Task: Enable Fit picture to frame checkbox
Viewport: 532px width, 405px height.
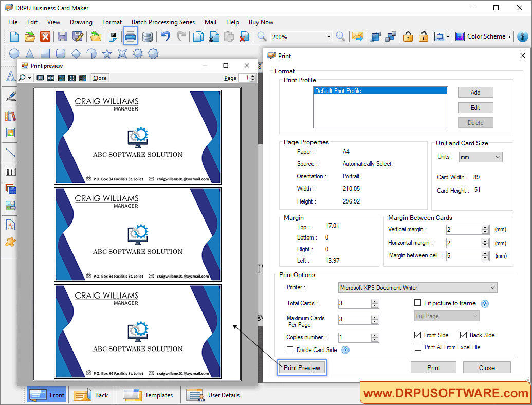Action: [418, 303]
